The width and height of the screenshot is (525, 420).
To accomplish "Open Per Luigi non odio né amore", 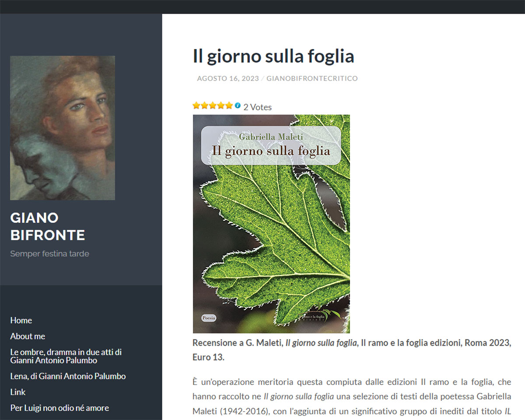I will click(59, 408).
